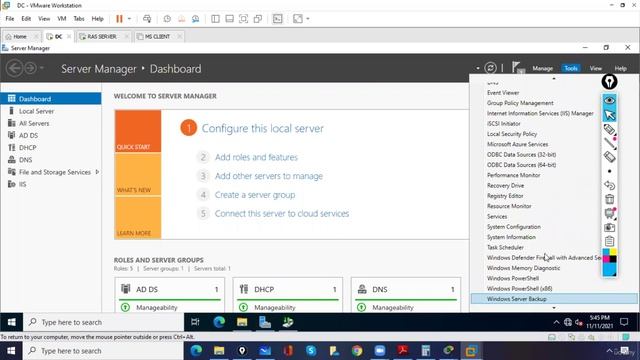Viewport: 640px width, 360px height.
Task: Select the annotation cursor arrow tool
Action: (x=609, y=115)
